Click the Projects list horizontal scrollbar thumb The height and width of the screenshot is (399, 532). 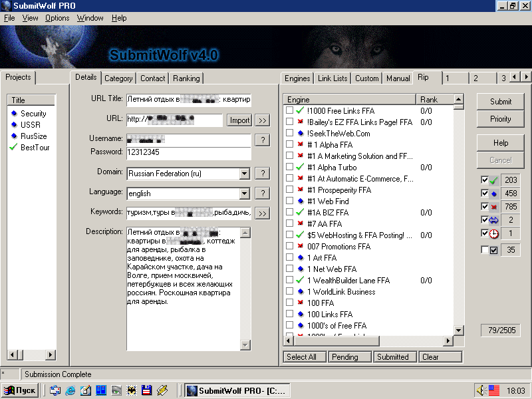tap(20, 355)
